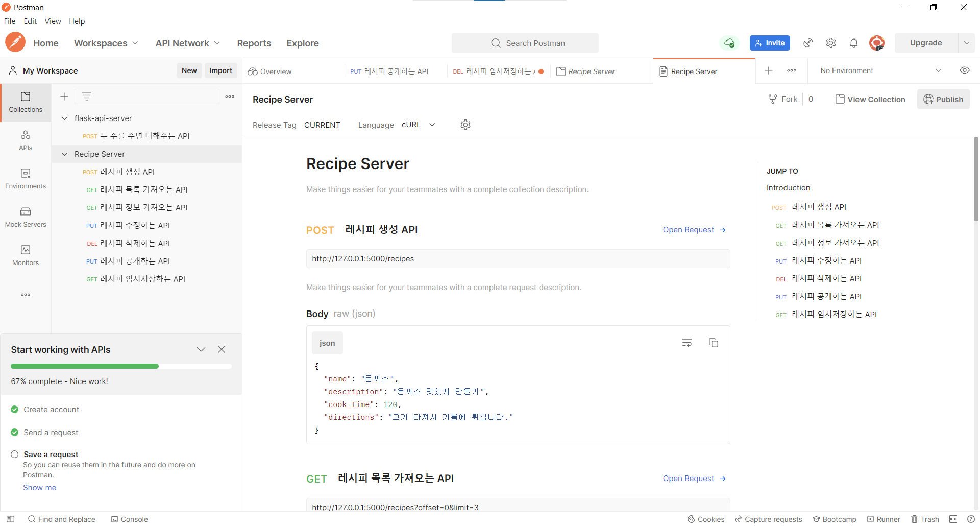Open tab options ellipsis menu

point(792,70)
